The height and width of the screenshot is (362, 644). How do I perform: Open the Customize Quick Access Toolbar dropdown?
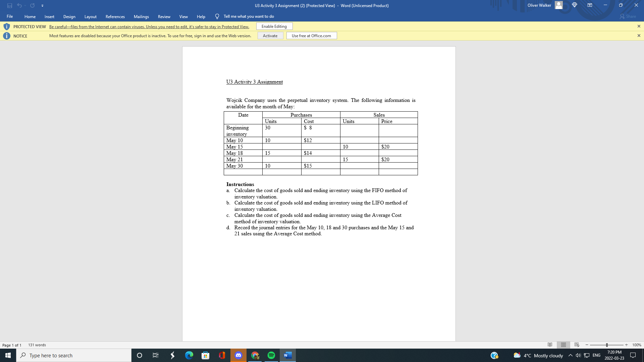coord(43,5)
